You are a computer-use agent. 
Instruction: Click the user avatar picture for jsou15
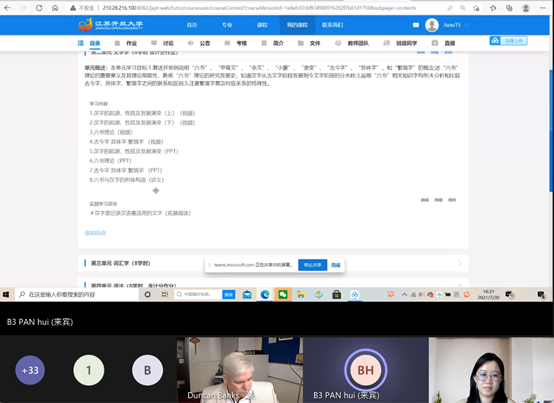[432, 25]
